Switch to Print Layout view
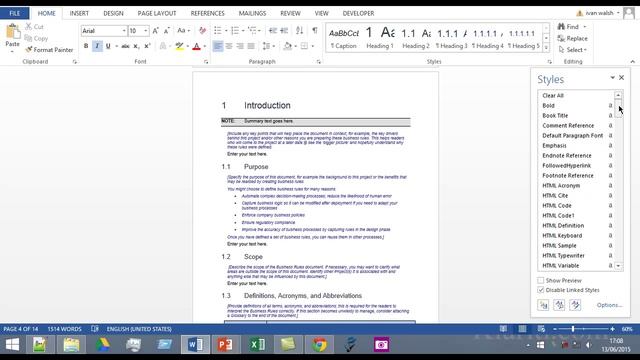640x360 pixels. point(522,329)
